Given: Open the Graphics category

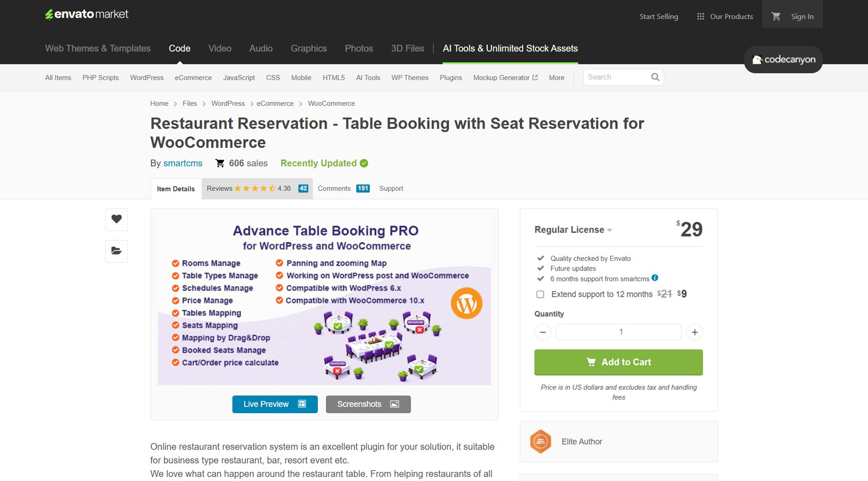Looking at the screenshot, I should pyautogui.click(x=309, y=48).
